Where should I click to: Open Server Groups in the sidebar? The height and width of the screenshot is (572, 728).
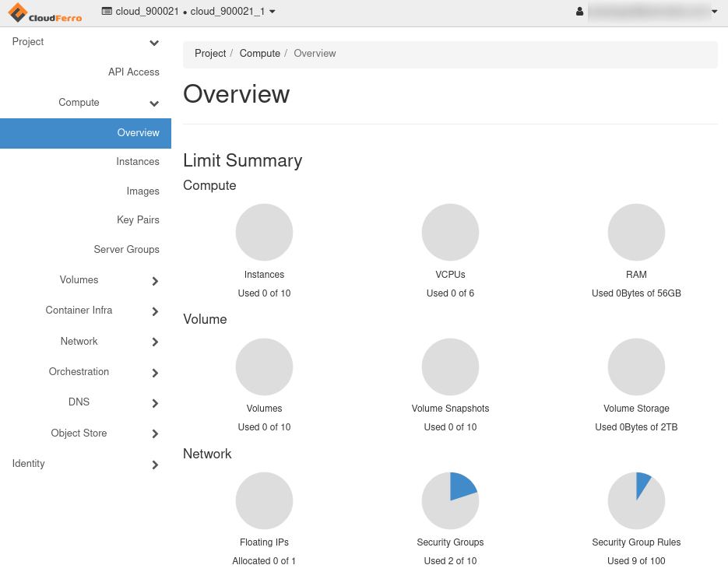click(126, 250)
